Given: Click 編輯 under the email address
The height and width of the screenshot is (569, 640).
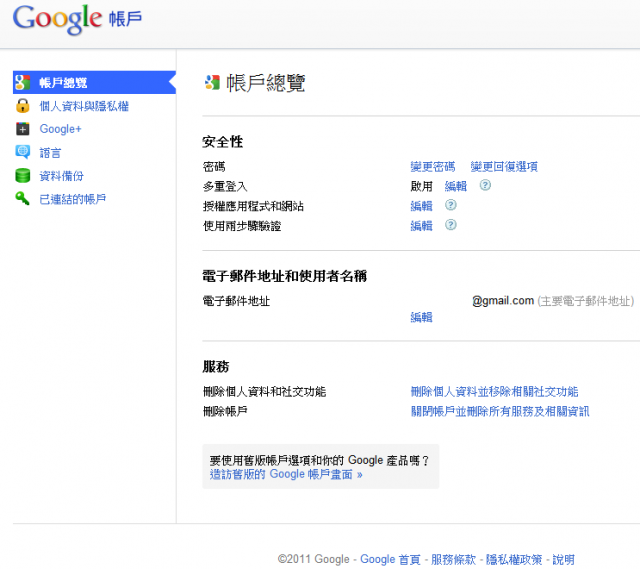Looking at the screenshot, I should (x=421, y=317).
